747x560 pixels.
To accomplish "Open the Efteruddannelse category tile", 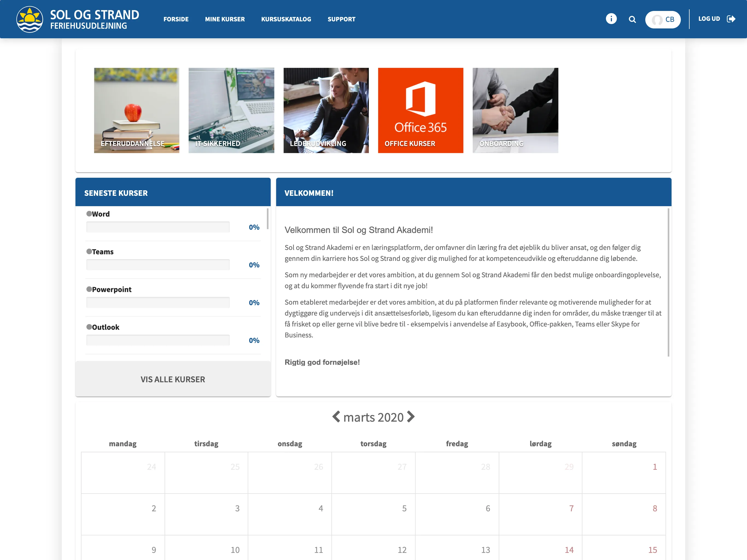I will point(136,110).
